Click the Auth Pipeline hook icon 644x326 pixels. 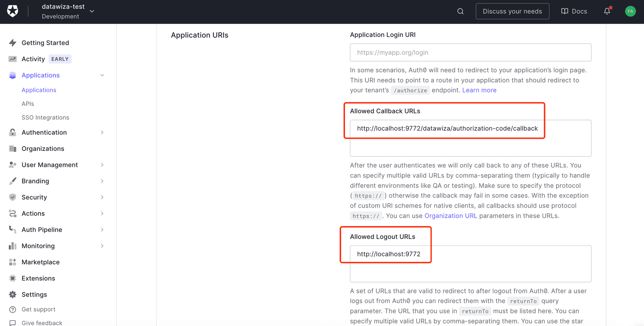tap(13, 229)
